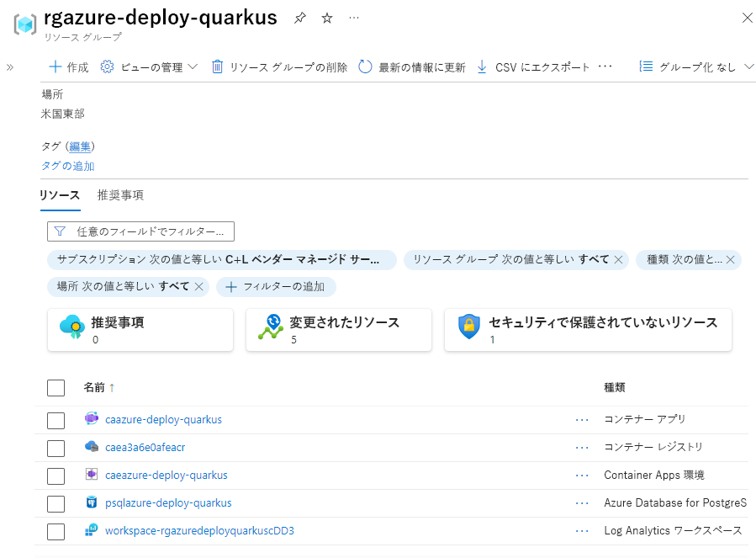Image resolution: width=756 pixels, height=558 pixels.
Task: Open context menu for caazure-deploy-quarkus row
Action: pyautogui.click(x=582, y=420)
